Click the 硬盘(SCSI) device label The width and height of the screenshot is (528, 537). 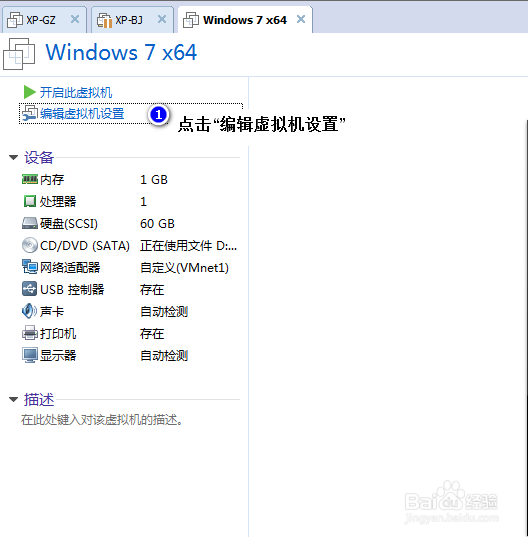[x=69, y=224]
